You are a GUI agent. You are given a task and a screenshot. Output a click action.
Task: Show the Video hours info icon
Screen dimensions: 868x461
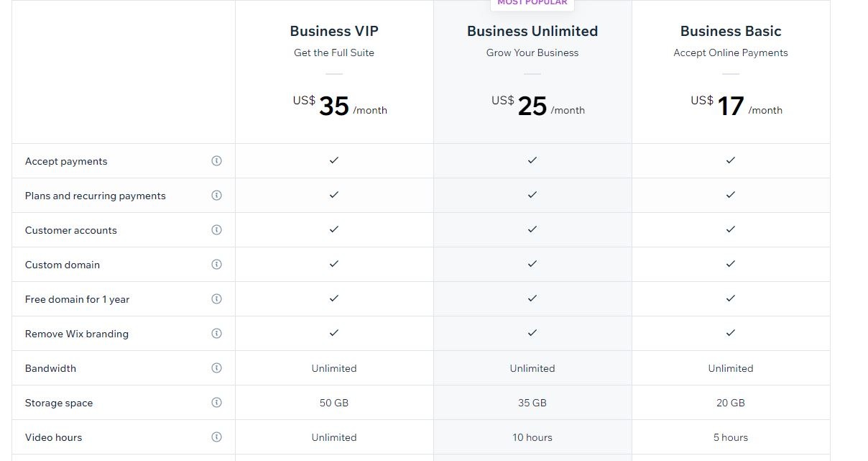click(216, 437)
